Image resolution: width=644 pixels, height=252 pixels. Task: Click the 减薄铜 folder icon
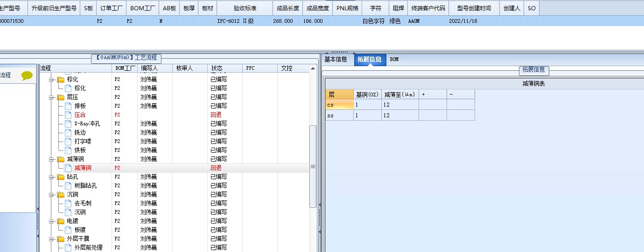(x=61, y=159)
